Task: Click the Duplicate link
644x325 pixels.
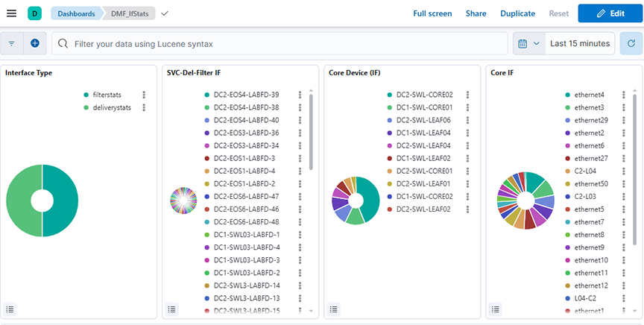Action: 517,13
